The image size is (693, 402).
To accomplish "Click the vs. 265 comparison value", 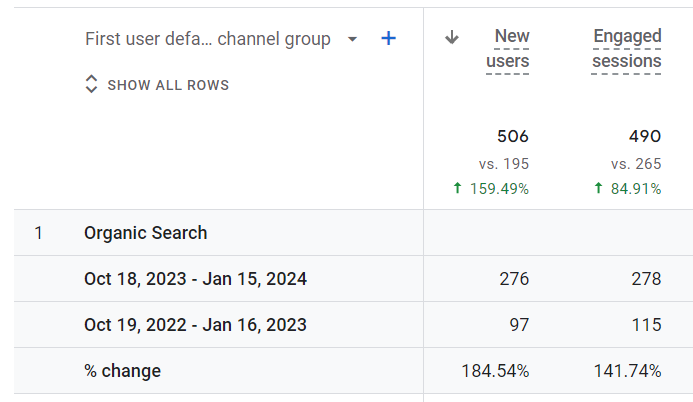I will pyautogui.click(x=636, y=164).
